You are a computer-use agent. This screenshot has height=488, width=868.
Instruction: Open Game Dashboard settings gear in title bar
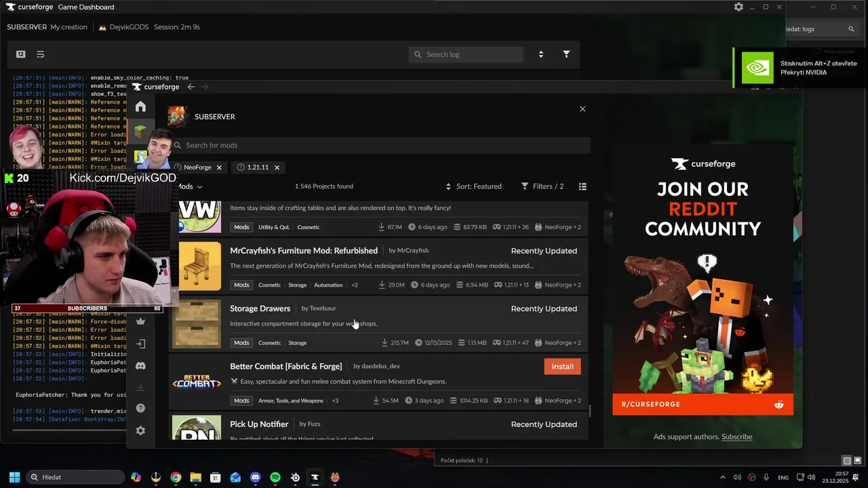point(738,7)
